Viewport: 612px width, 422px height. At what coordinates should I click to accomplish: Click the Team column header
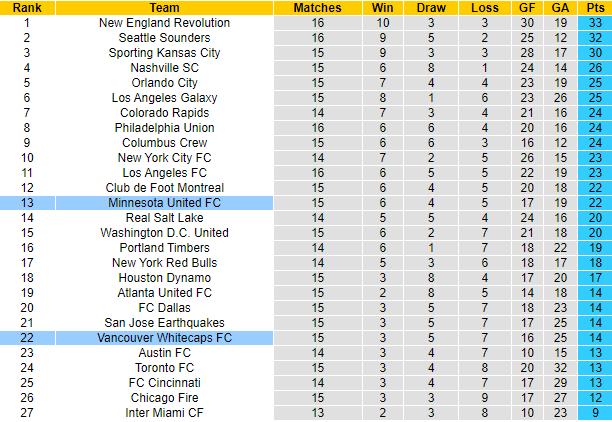point(165,8)
